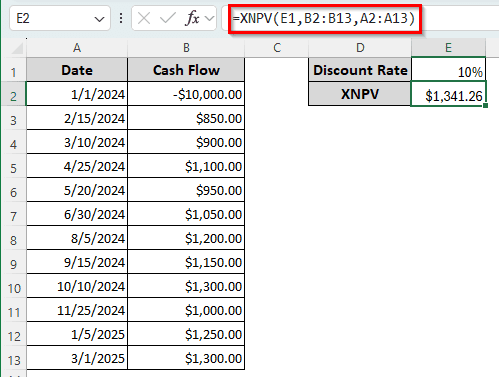Click the cash flow cell $1,150.00
This screenshot has height=377, width=499.
click(x=186, y=262)
